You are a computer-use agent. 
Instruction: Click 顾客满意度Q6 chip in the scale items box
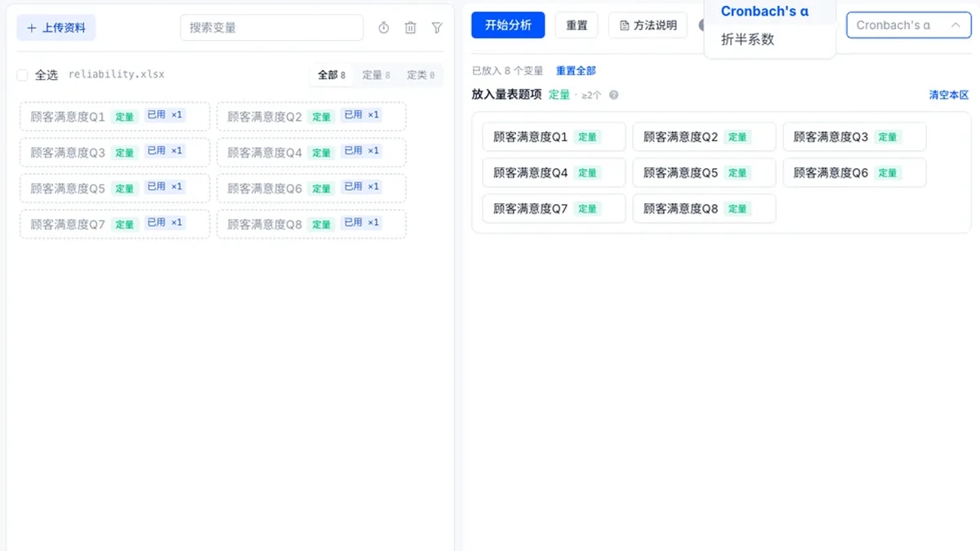pyautogui.click(x=854, y=173)
